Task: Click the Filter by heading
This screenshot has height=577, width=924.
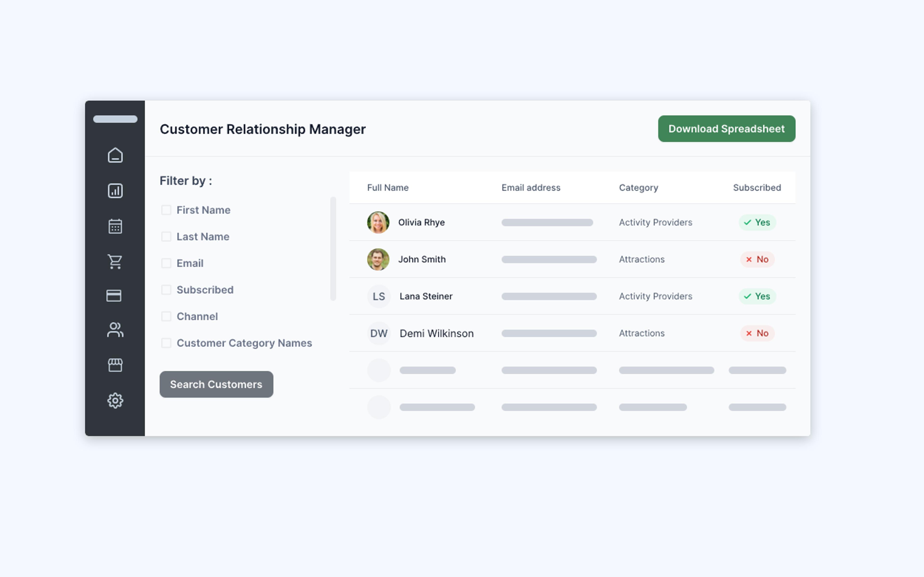Action: tap(186, 181)
